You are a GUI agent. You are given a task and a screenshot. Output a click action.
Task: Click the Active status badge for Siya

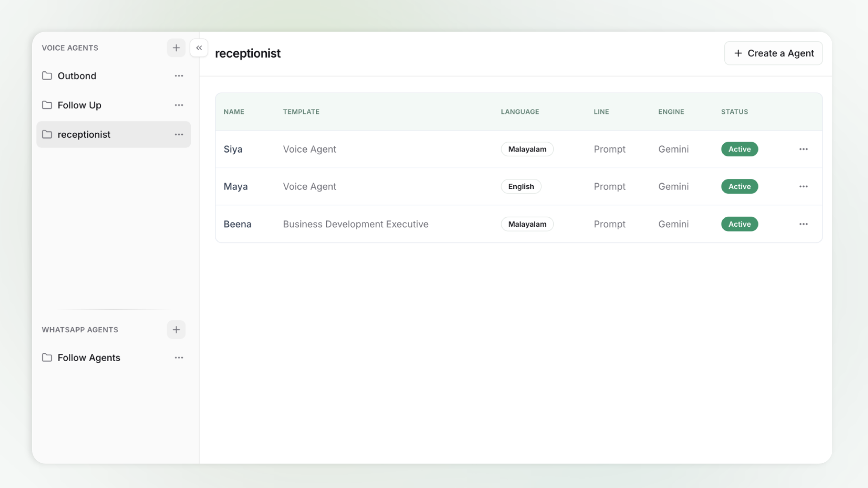740,149
